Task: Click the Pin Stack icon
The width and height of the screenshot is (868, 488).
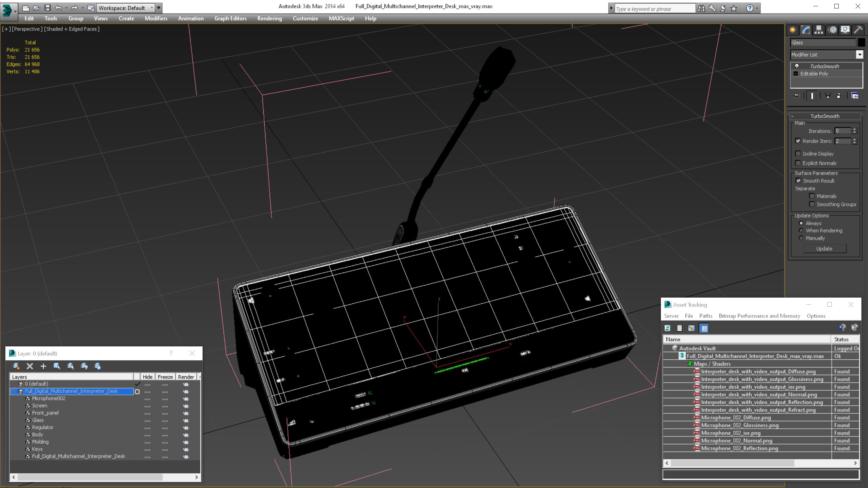Action: tap(796, 96)
